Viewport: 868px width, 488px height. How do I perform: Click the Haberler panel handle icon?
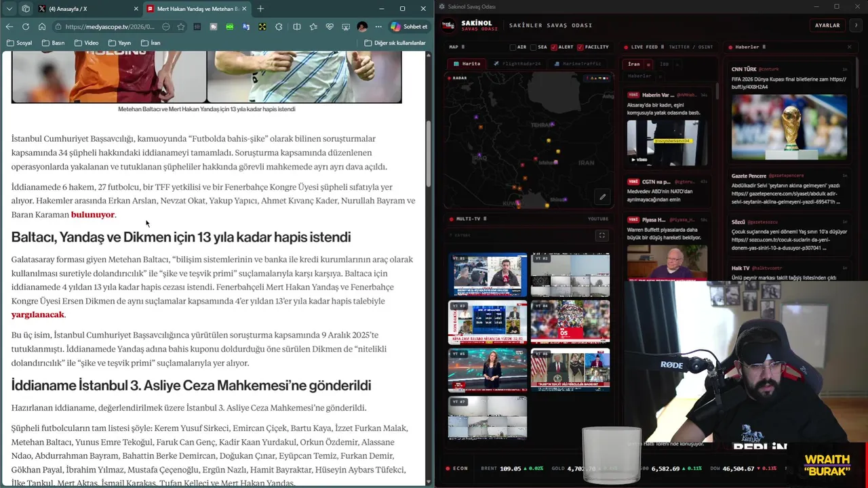tap(764, 47)
